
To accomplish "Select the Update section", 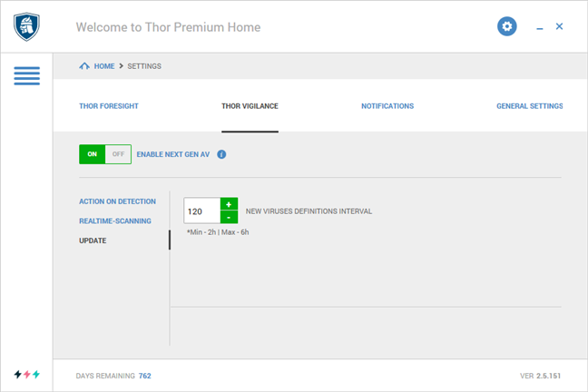I will 93,240.
